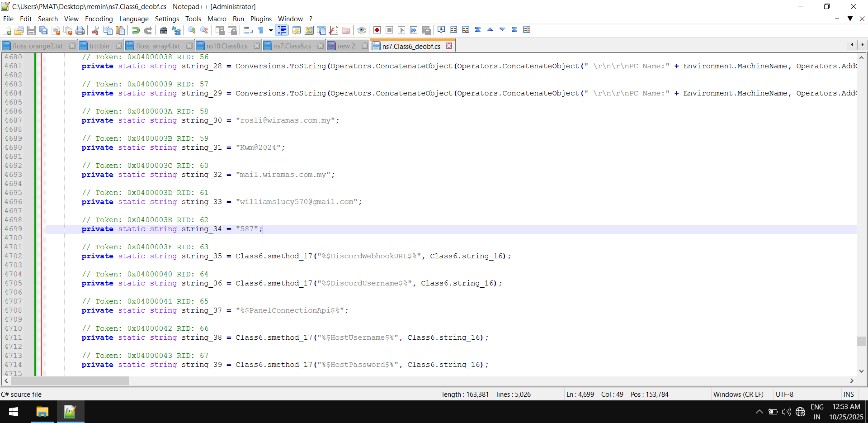This screenshot has height=423, width=868.
Task: Start macro recording with red record icon
Action: tap(377, 30)
